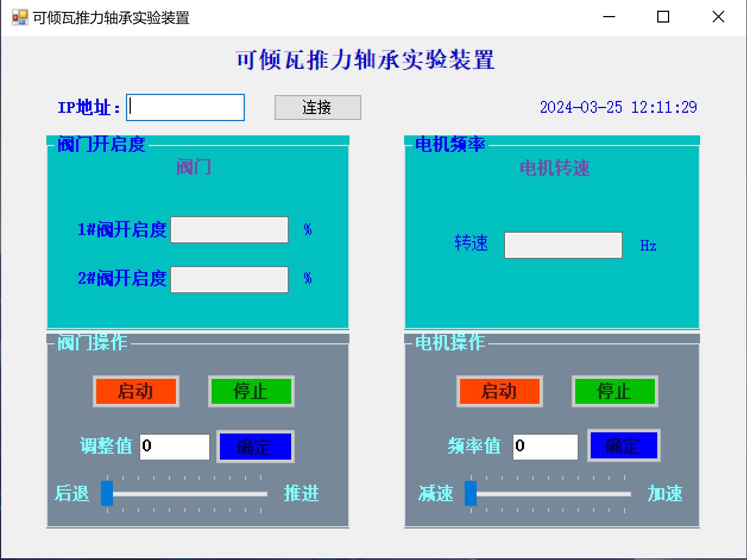Screen dimensions: 747x560
Task: Click the valve slider thumb near 后退
Action: tap(107, 493)
